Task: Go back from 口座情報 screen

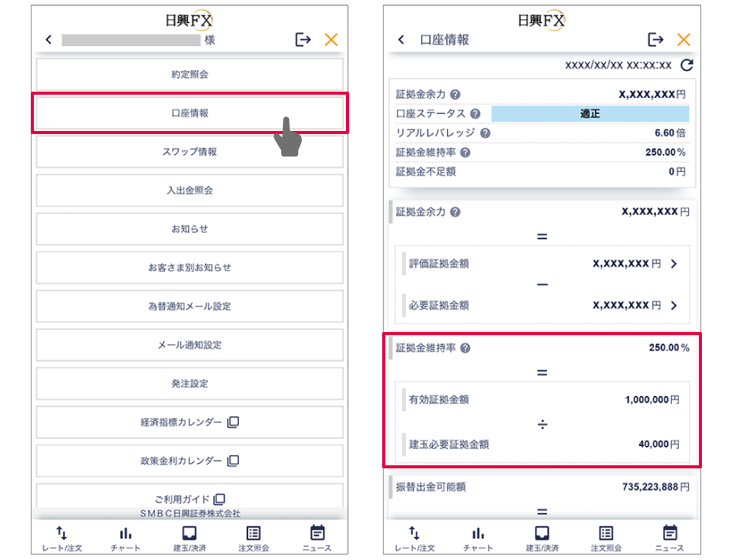Action: click(401, 40)
